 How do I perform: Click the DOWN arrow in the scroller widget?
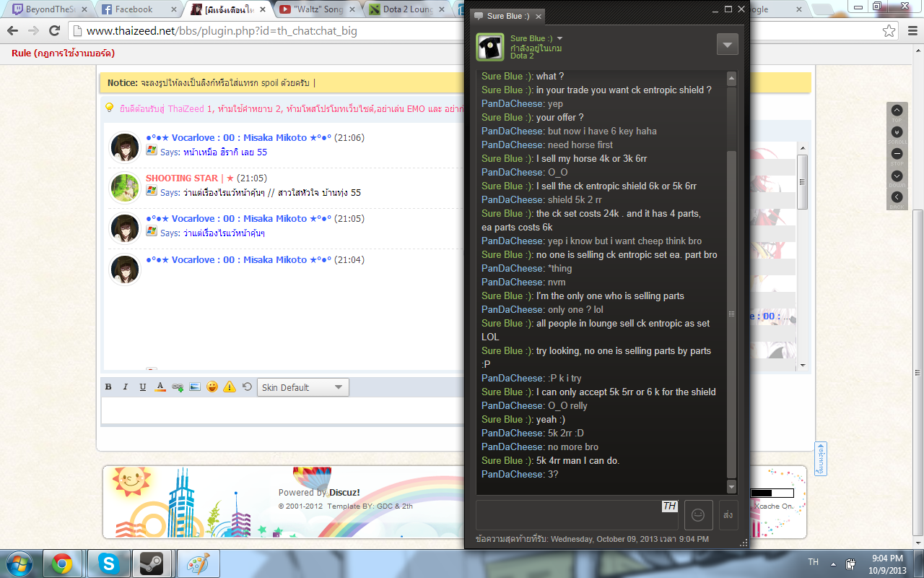(x=897, y=176)
